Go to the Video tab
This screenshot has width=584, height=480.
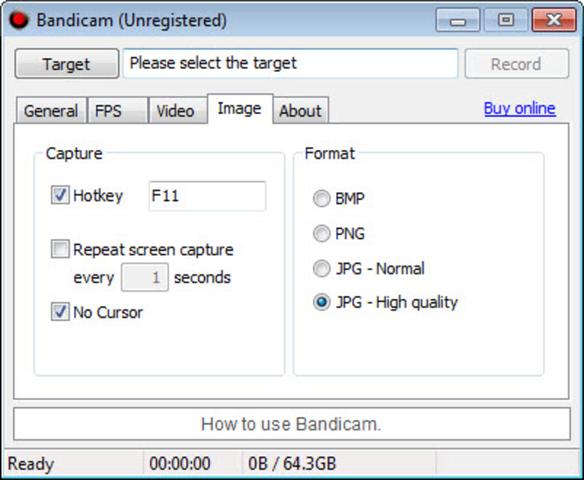(x=178, y=111)
